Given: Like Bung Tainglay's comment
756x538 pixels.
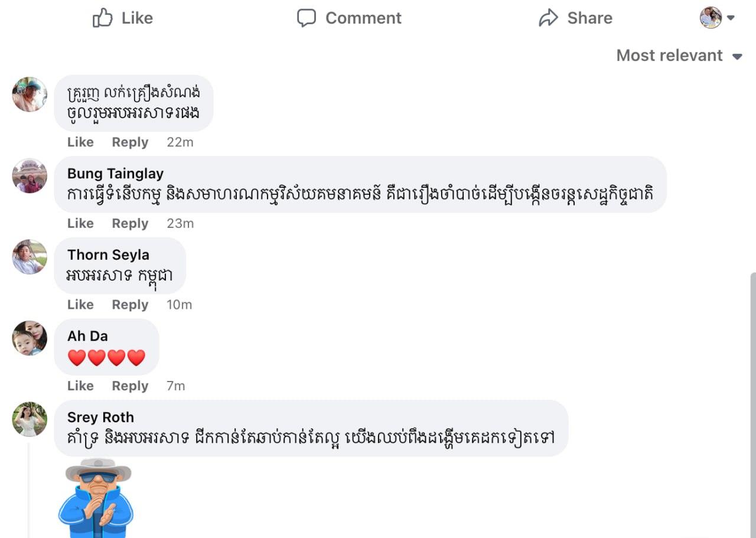Looking at the screenshot, I should pos(80,223).
